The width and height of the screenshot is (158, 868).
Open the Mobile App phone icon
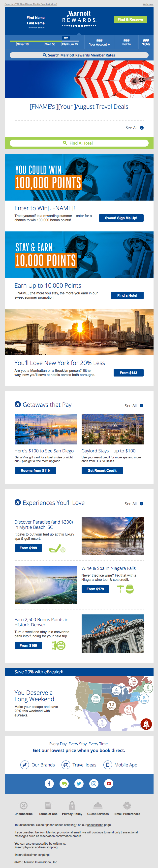108,764
